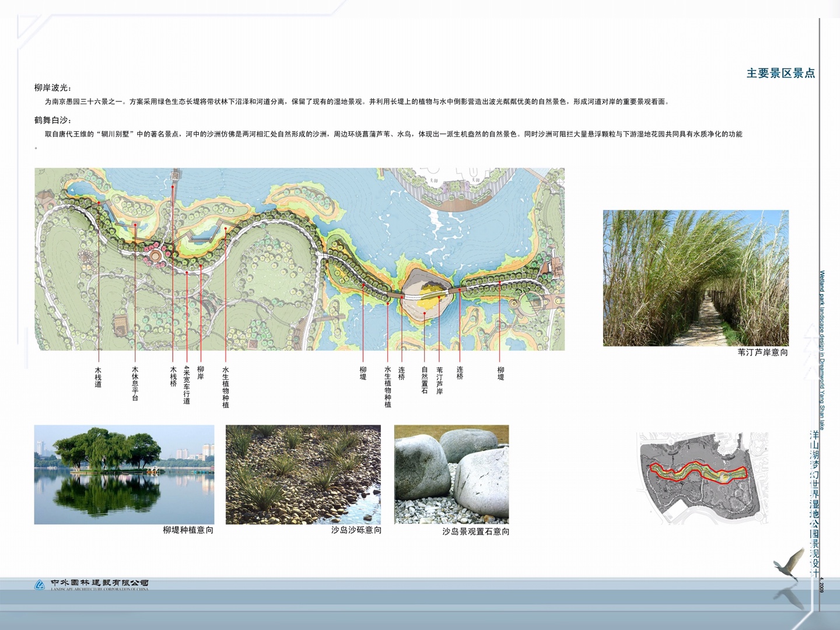Click the map label 苇汀芦岸 under the plan
Image resolution: width=840 pixels, height=630 pixels.
tap(439, 380)
